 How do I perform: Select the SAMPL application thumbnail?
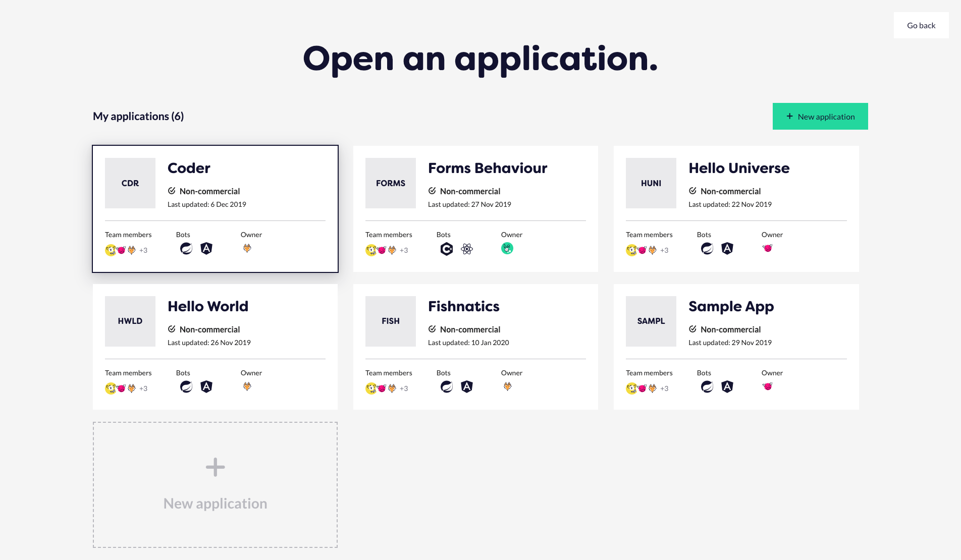tap(651, 321)
